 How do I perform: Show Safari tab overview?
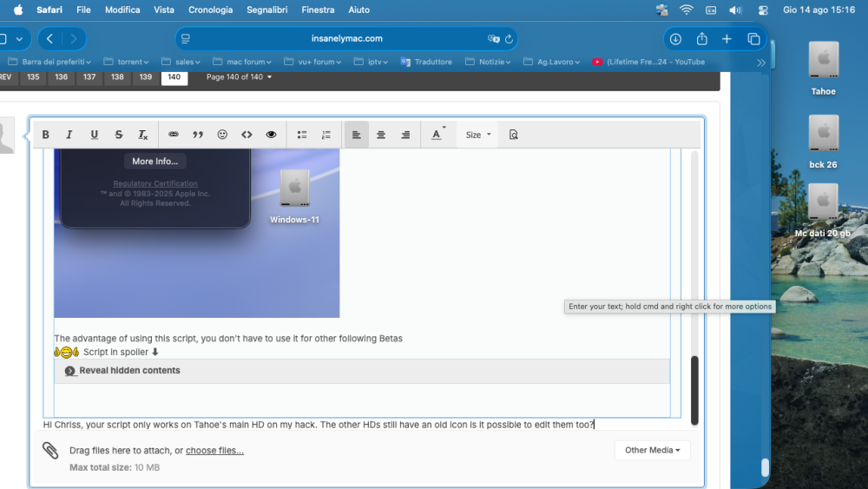[753, 39]
